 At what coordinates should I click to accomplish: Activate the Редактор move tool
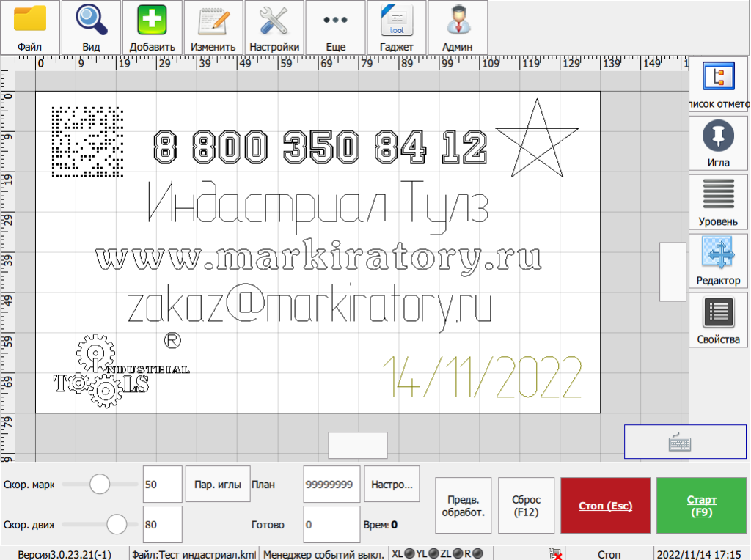coord(719,261)
